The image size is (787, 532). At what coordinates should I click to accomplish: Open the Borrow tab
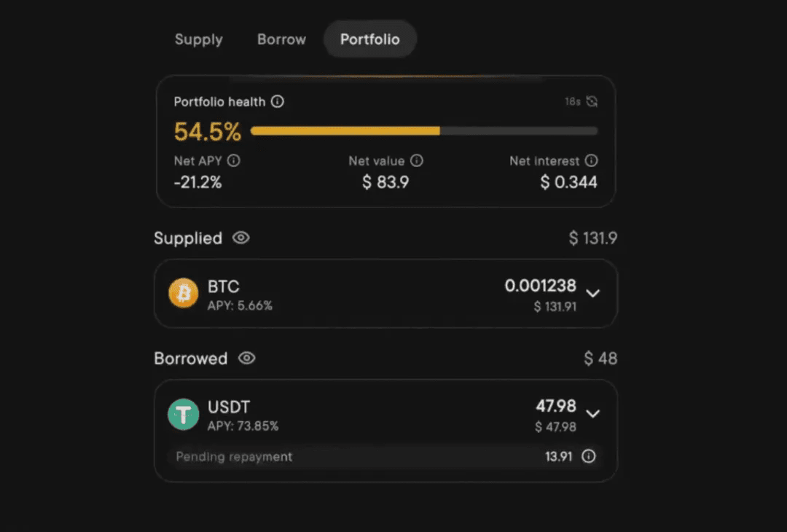pyautogui.click(x=281, y=39)
